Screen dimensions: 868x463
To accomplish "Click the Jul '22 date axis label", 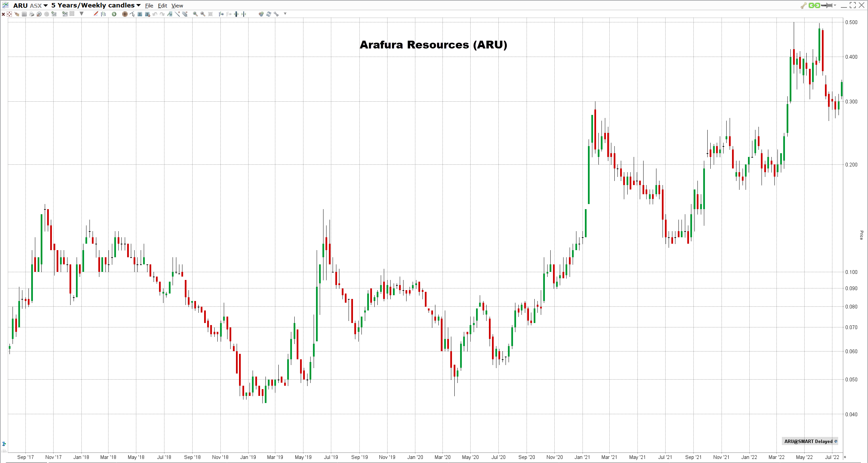I will pyautogui.click(x=832, y=457).
